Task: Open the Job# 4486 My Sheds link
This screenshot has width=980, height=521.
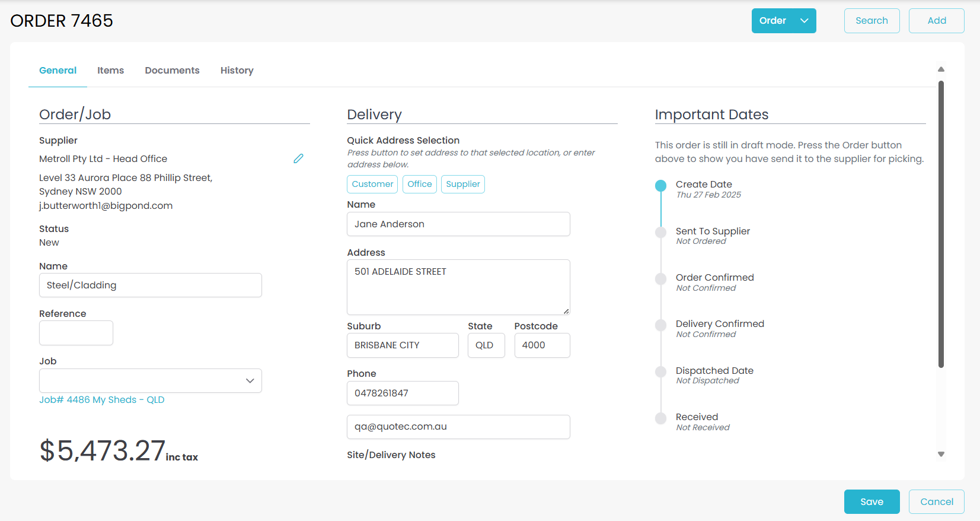Action: pyautogui.click(x=102, y=400)
